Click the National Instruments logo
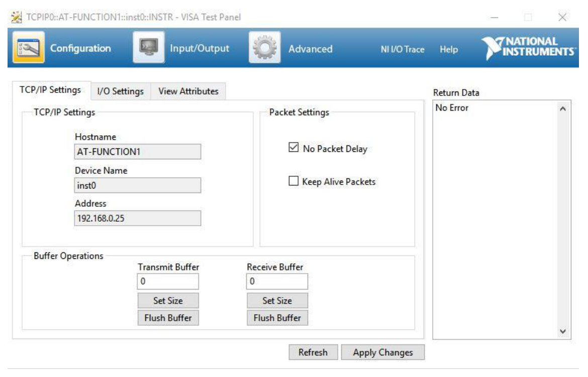The width and height of the screenshot is (588, 377). pos(529,48)
